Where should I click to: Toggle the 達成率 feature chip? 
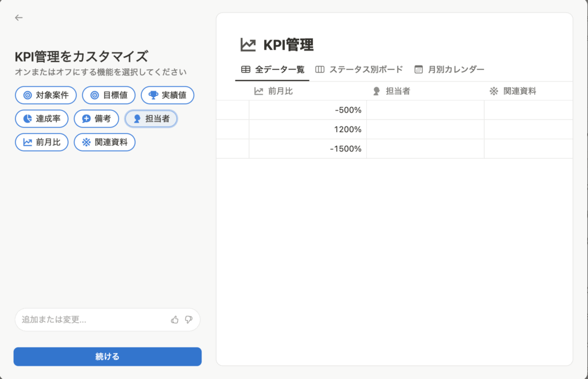[42, 119]
